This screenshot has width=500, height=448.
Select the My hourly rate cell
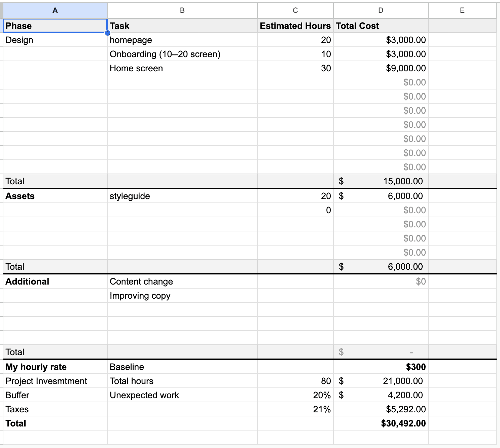click(55, 367)
